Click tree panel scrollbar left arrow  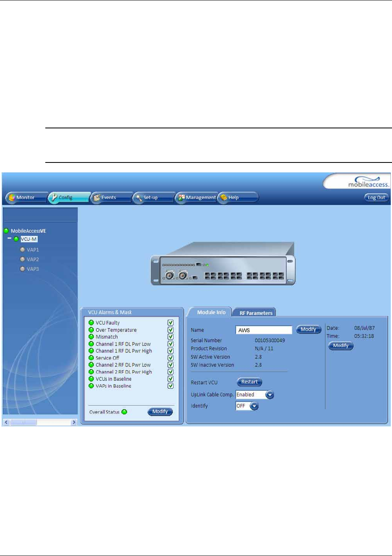click(x=6, y=422)
